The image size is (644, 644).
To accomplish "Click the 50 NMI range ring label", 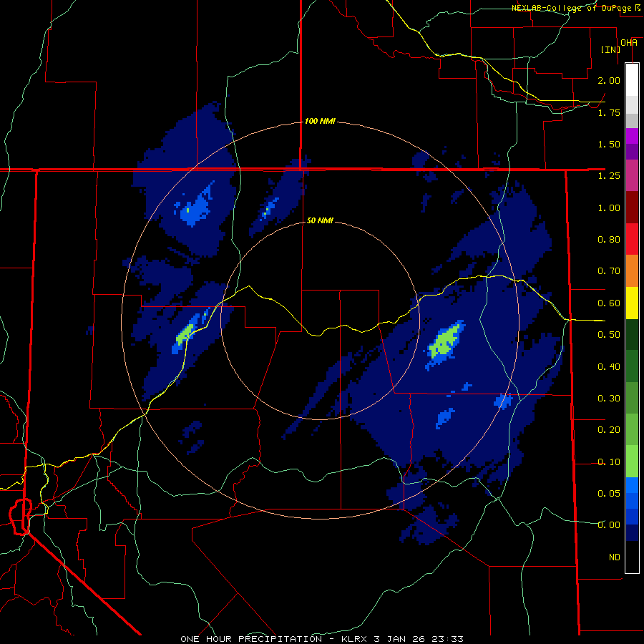I will (320, 220).
